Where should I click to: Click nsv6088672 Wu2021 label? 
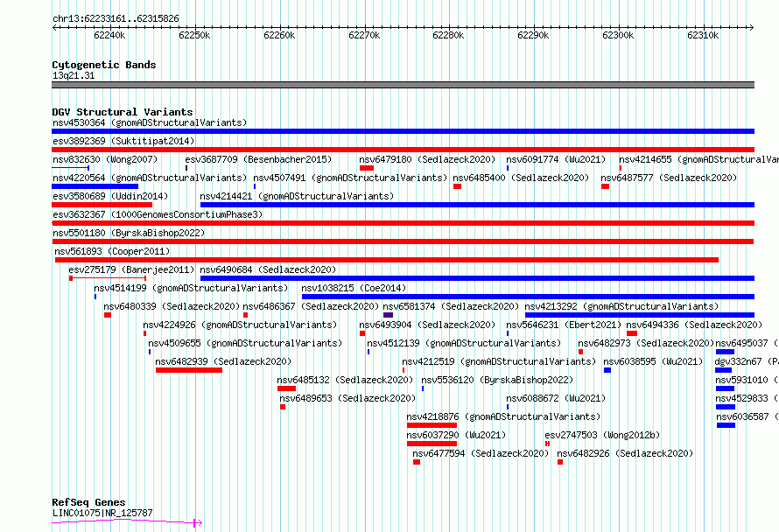click(x=556, y=398)
